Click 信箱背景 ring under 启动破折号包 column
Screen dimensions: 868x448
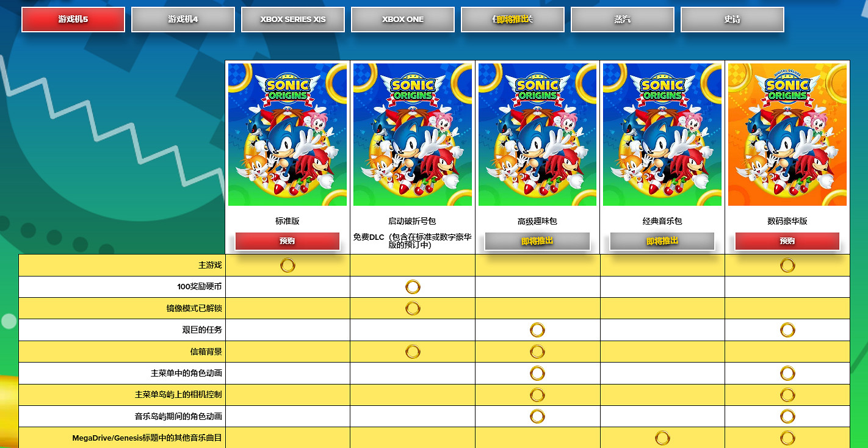[413, 352]
